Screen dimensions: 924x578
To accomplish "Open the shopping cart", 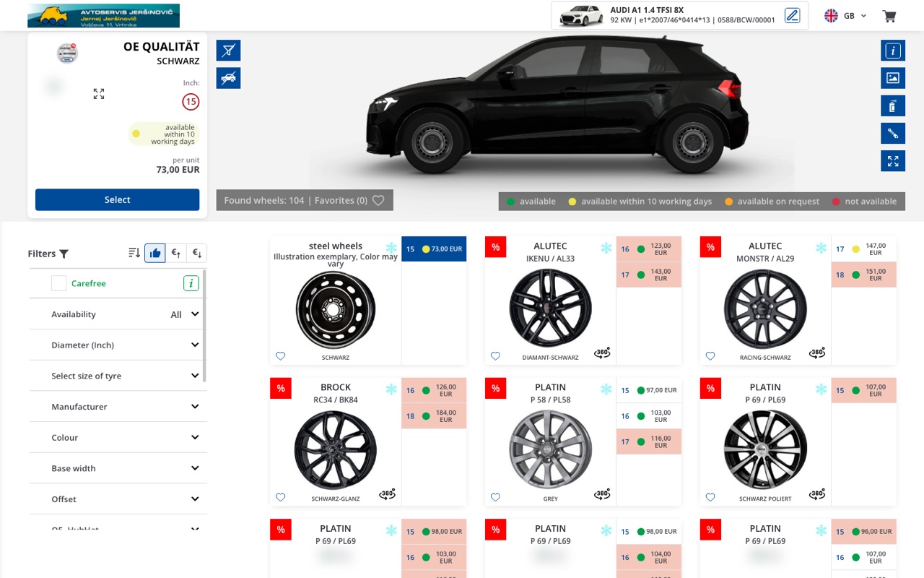I will (889, 16).
